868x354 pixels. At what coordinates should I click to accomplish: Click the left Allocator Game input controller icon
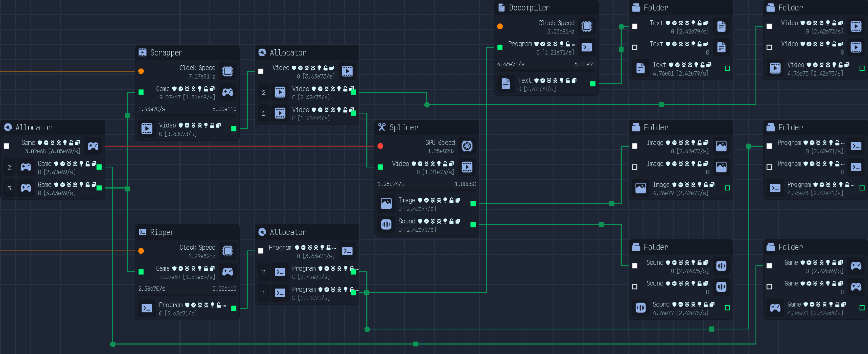(93, 146)
